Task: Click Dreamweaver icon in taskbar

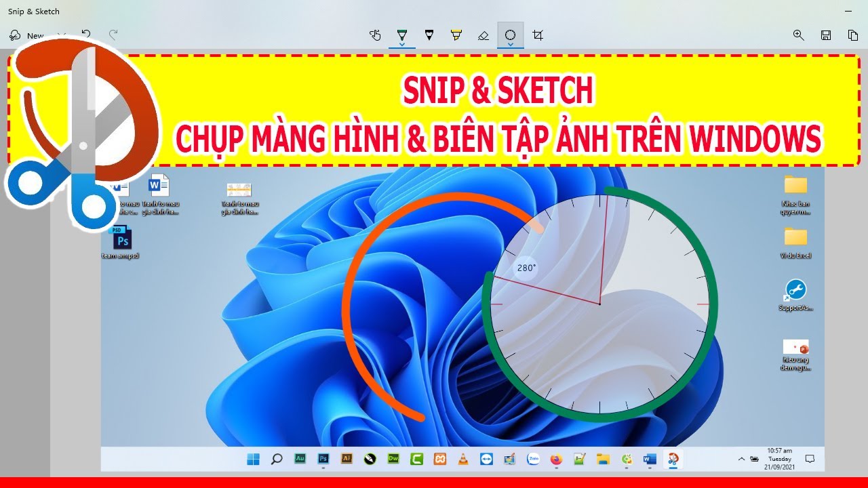Action: point(393,459)
